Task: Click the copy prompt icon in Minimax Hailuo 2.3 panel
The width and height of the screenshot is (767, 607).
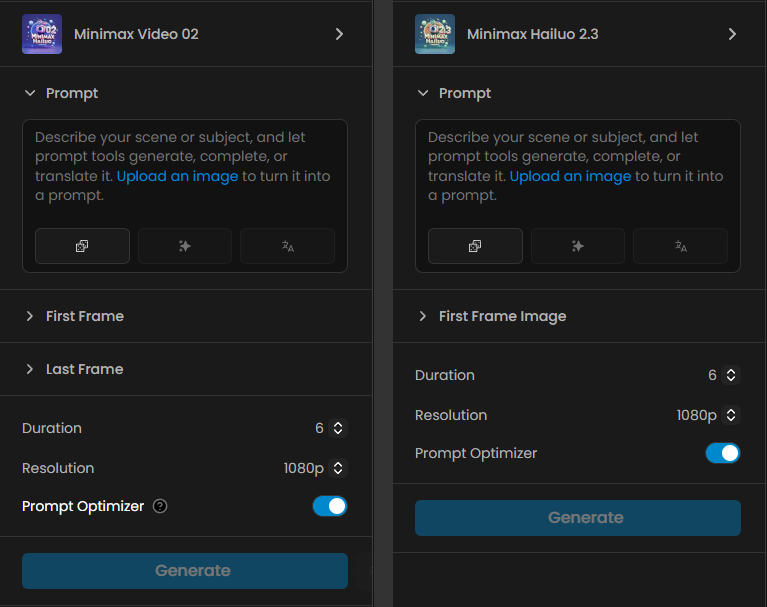Action: [x=475, y=246]
